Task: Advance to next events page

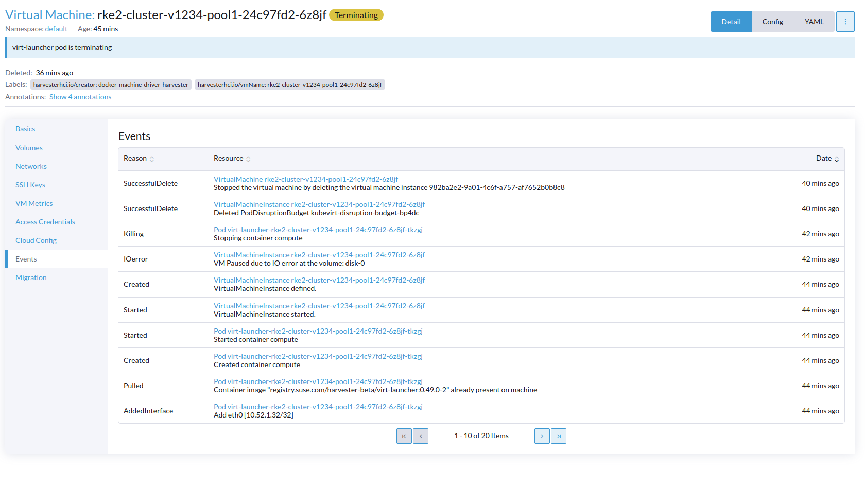Action: [x=542, y=436]
